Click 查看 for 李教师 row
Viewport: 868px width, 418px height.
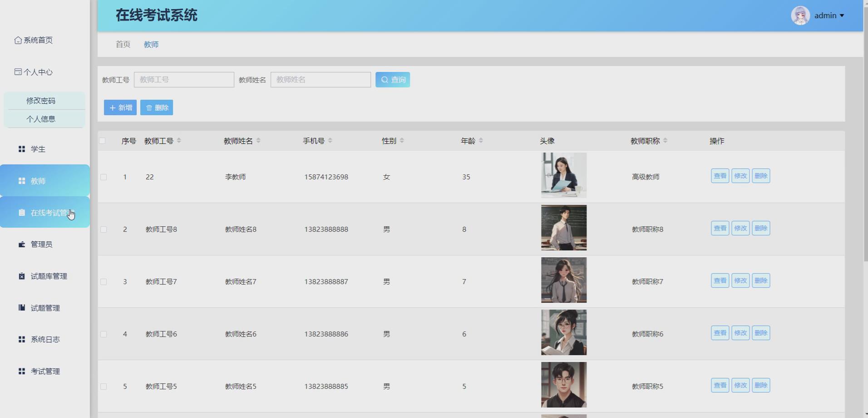(720, 176)
